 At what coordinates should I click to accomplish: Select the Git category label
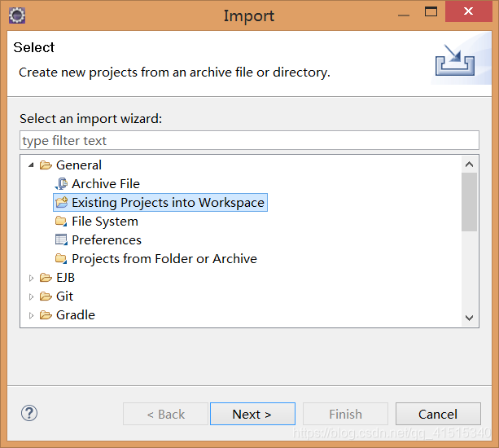click(64, 296)
